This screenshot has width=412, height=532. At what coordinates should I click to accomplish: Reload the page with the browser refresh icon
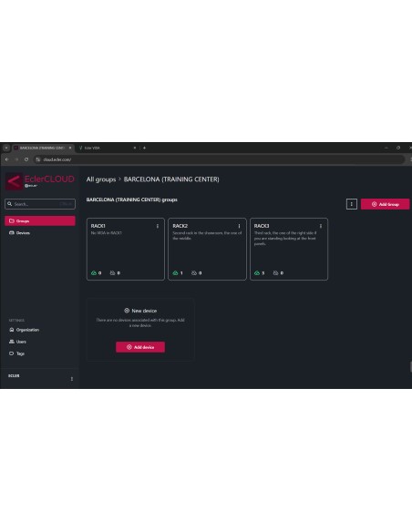coord(26,159)
